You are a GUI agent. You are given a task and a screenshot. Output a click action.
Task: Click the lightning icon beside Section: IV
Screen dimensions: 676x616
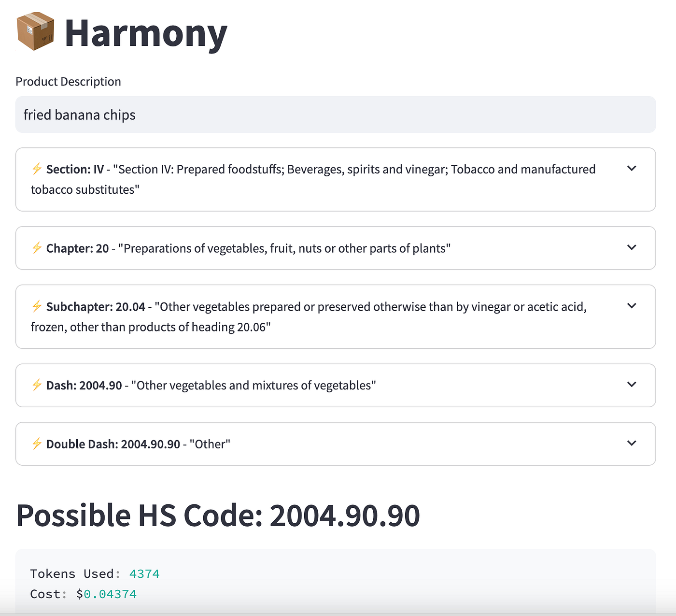coord(37,169)
